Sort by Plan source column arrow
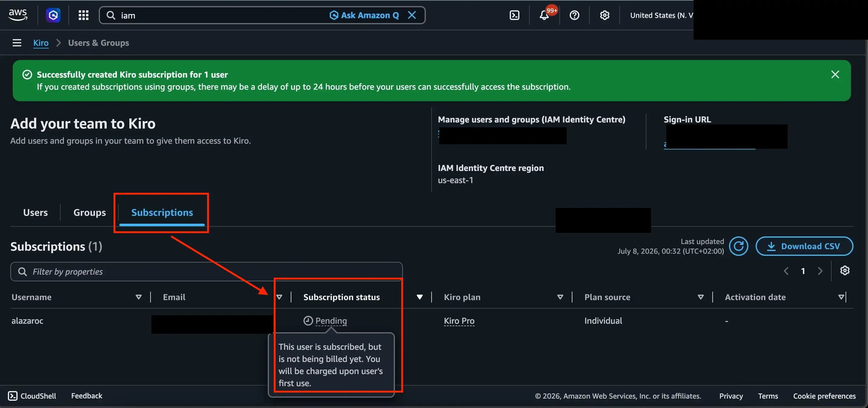 click(x=701, y=297)
